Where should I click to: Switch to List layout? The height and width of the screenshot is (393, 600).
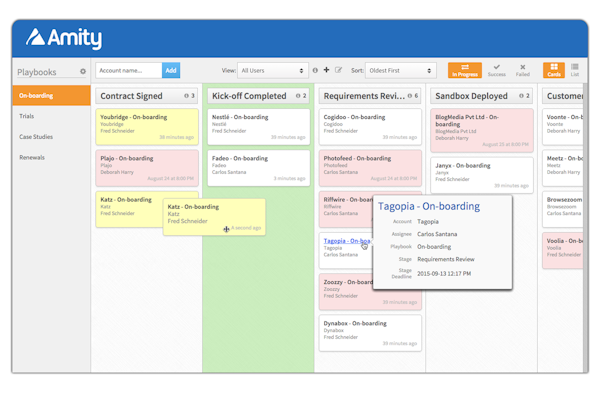575,70
